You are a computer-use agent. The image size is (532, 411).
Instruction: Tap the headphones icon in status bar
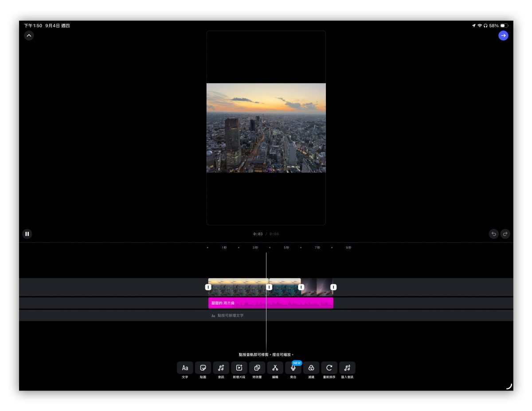[x=485, y=26]
